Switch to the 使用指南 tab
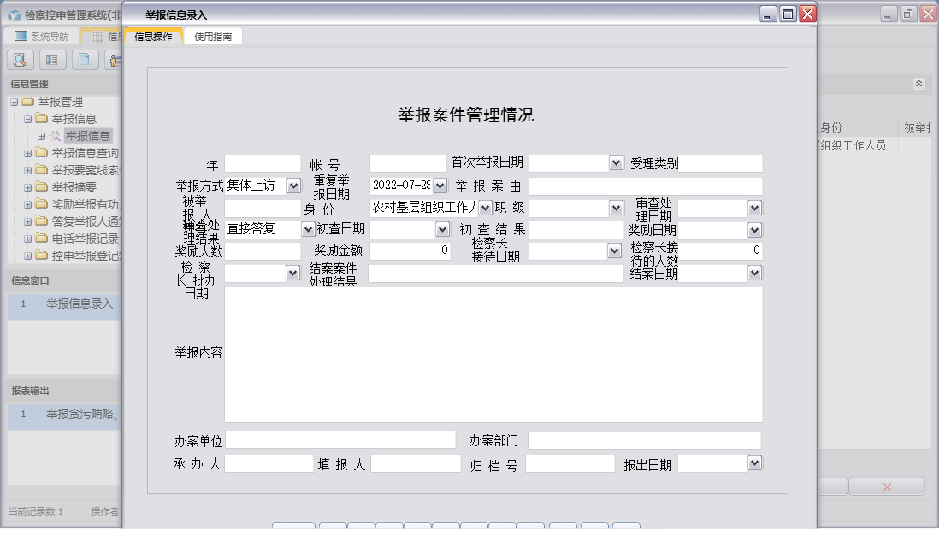Viewport: 939px width, 560px height. point(212,37)
